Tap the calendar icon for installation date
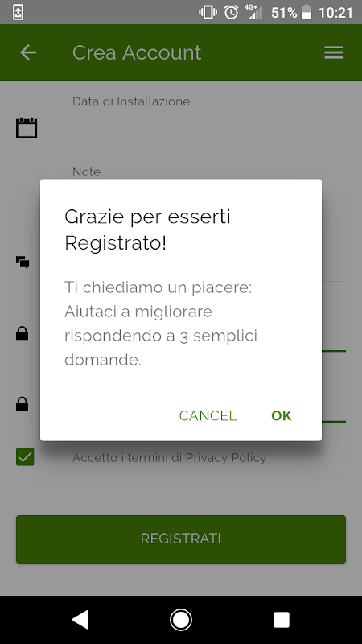The height and width of the screenshot is (644, 362). click(27, 128)
